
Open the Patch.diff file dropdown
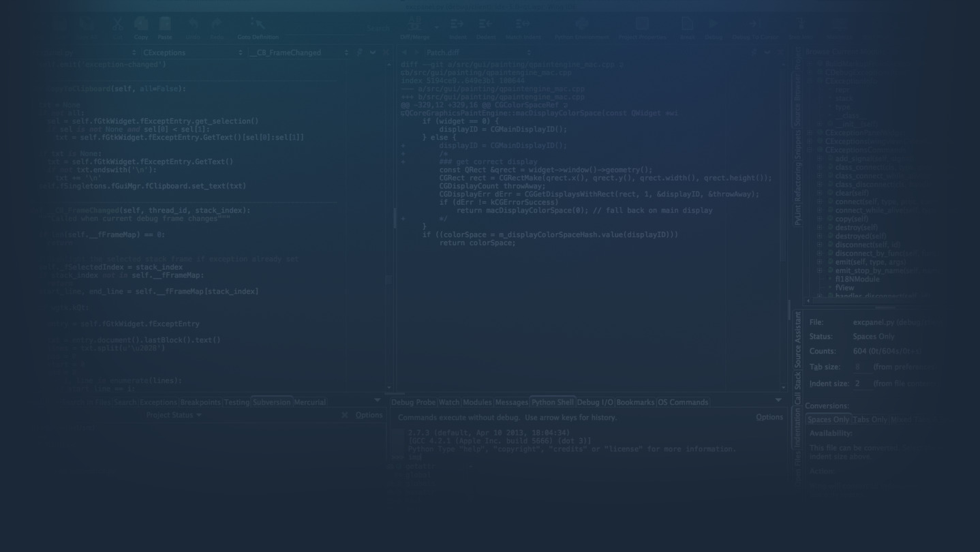(478, 52)
